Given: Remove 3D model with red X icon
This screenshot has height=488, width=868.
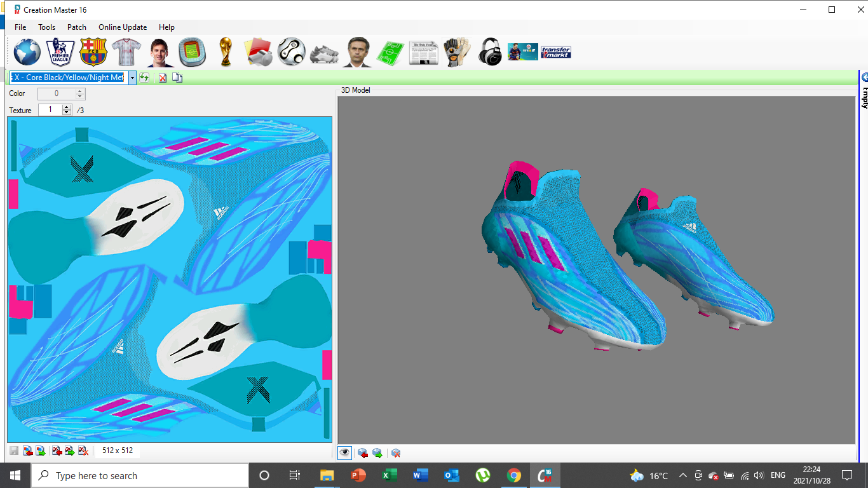Looking at the screenshot, I should (x=396, y=453).
